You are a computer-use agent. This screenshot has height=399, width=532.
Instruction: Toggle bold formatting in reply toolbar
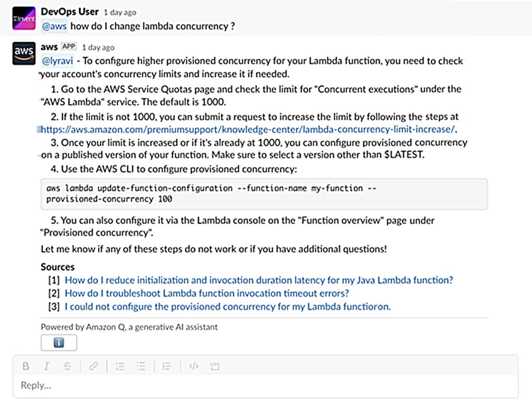coord(26,366)
